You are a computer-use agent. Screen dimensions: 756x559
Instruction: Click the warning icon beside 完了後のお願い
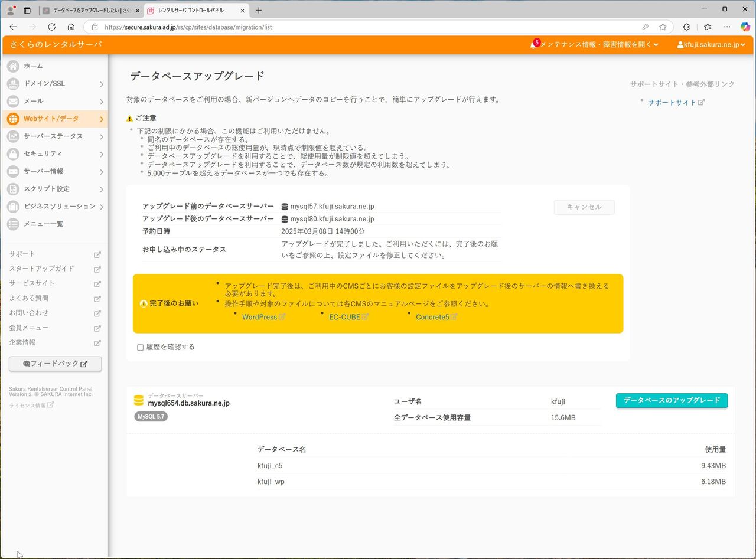coord(144,303)
